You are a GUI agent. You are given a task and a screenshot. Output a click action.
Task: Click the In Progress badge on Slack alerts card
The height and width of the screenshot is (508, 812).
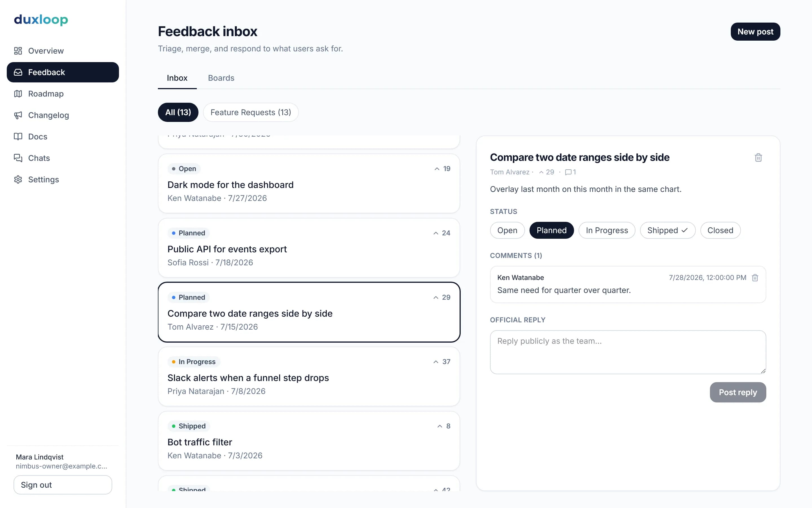click(194, 362)
